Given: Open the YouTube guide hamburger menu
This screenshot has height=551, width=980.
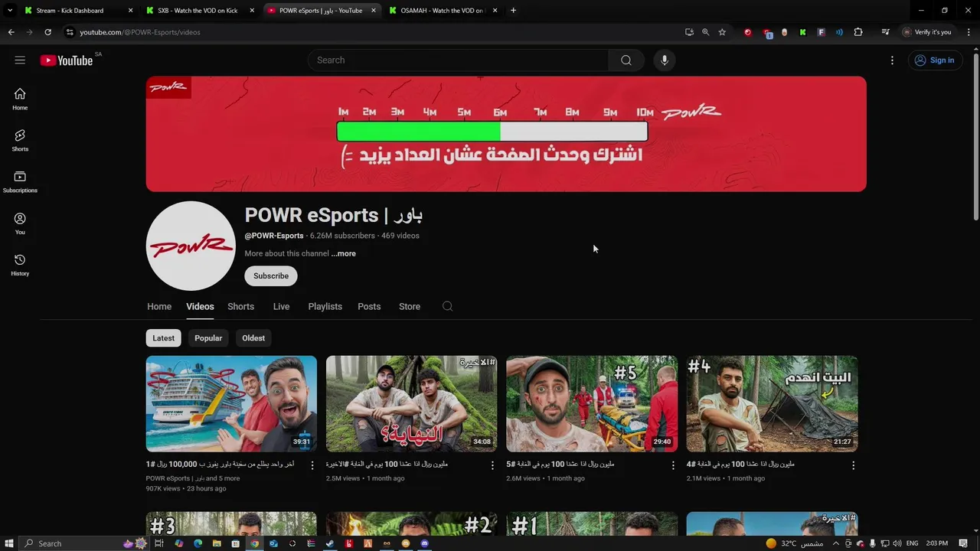Looking at the screenshot, I should (x=20, y=60).
